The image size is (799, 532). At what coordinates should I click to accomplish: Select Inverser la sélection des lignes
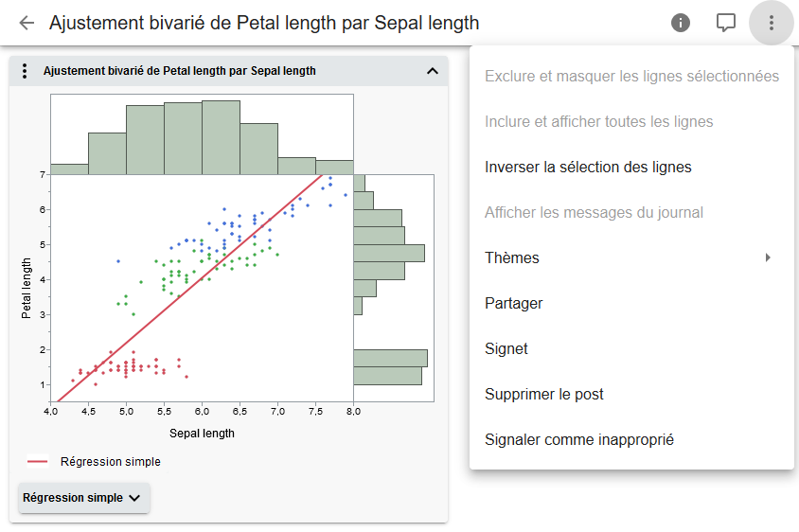(588, 167)
